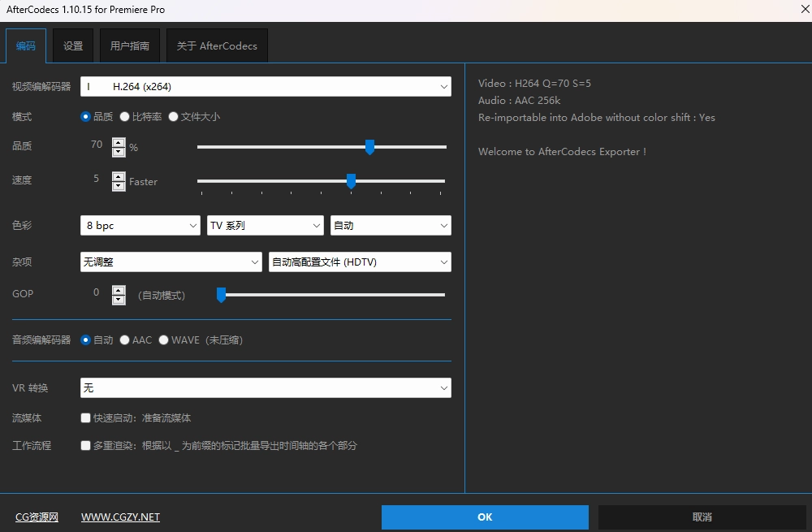Enable the 多重渲染 workflow checkbox
Image resolution: width=812 pixels, height=532 pixels.
tap(85, 445)
